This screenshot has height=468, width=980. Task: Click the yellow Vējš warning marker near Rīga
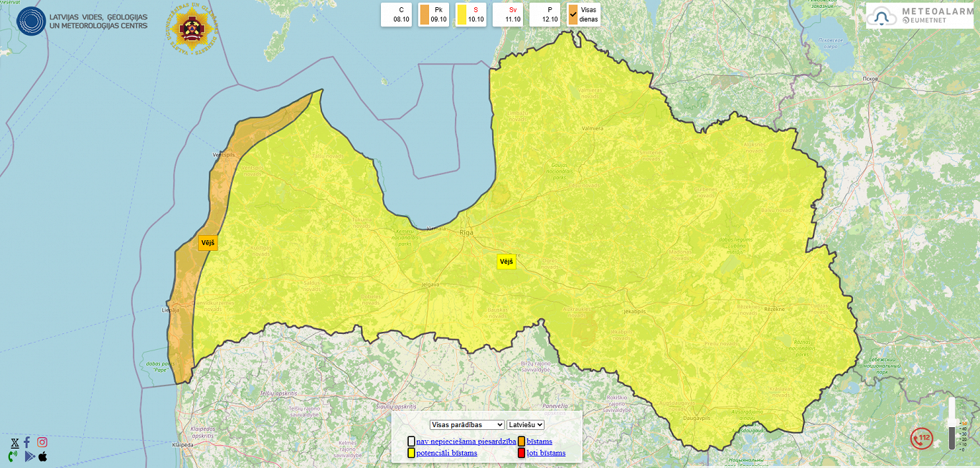click(x=507, y=262)
